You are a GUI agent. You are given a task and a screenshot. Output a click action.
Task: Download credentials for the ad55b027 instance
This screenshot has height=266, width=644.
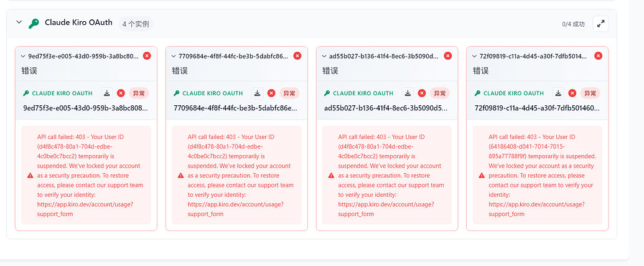(x=408, y=93)
